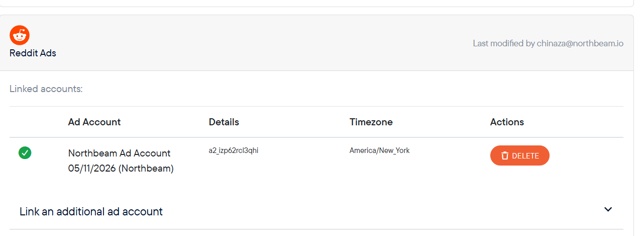Select the Timezone column header
The height and width of the screenshot is (236, 644).
click(x=371, y=122)
